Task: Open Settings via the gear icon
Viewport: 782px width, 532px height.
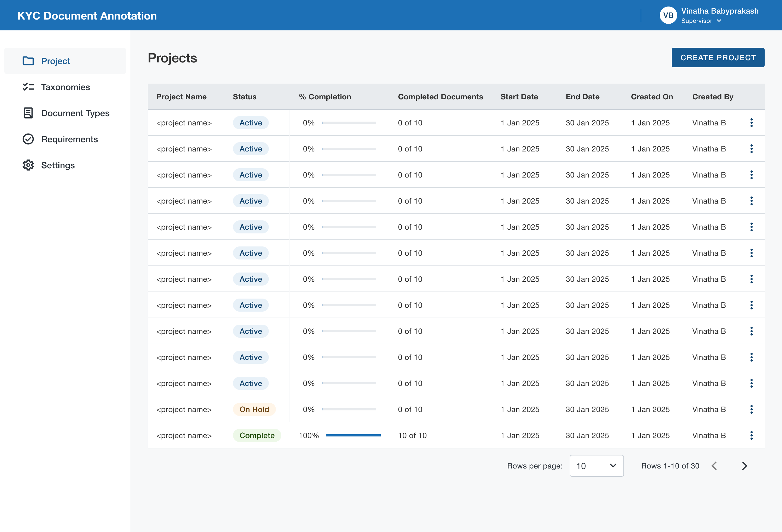Action: [x=28, y=165]
